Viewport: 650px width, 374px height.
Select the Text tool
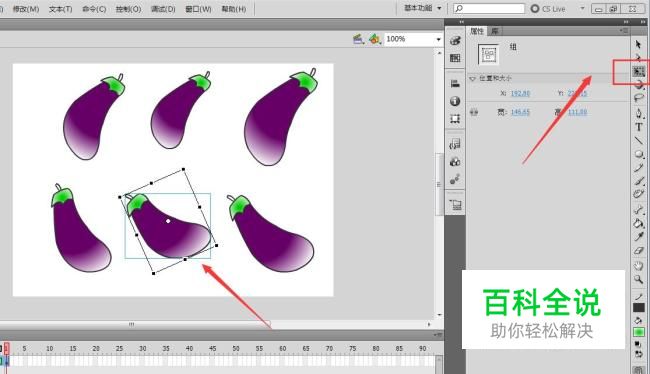coord(639,127)
